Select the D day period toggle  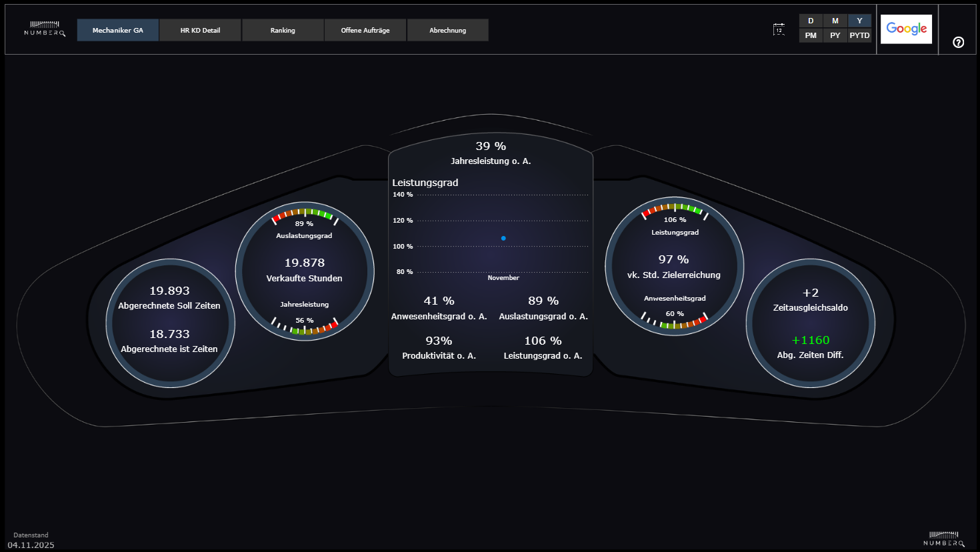point(811,21)
